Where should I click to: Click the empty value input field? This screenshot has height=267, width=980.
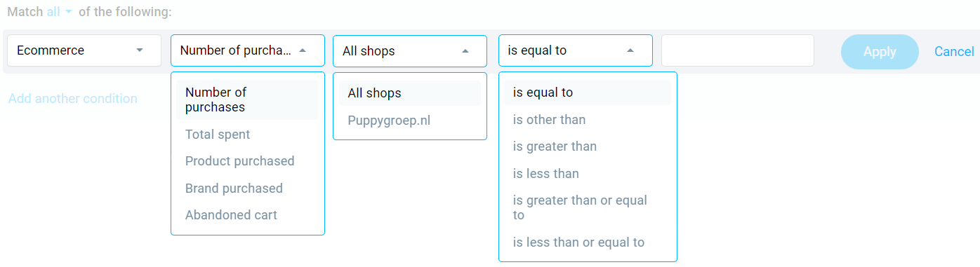tap(738, 50)
